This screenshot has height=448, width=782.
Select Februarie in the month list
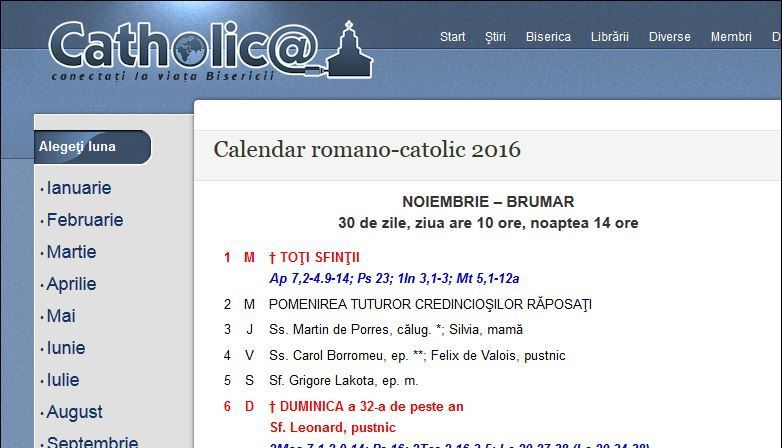[x=85, y=220]
